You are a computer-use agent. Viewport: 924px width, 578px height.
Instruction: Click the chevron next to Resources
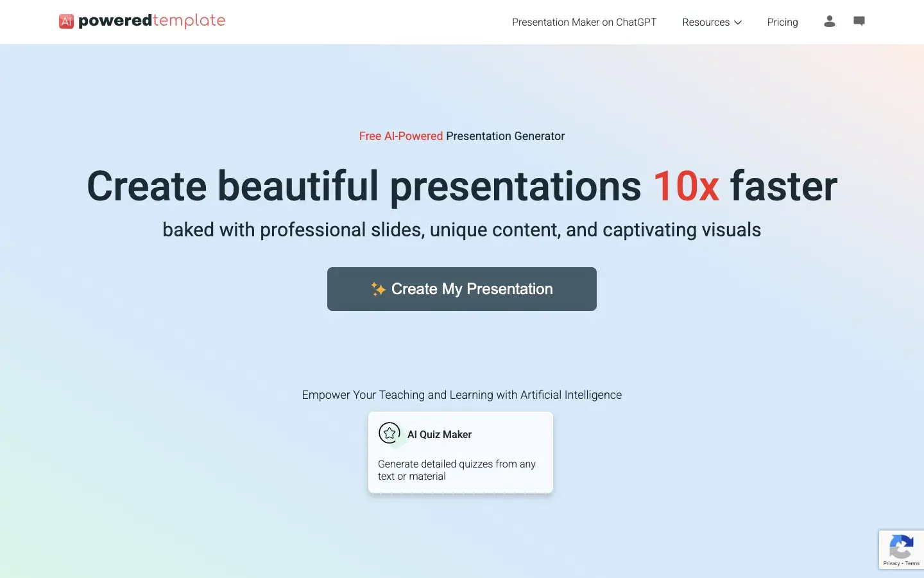[x=738, y=22]
